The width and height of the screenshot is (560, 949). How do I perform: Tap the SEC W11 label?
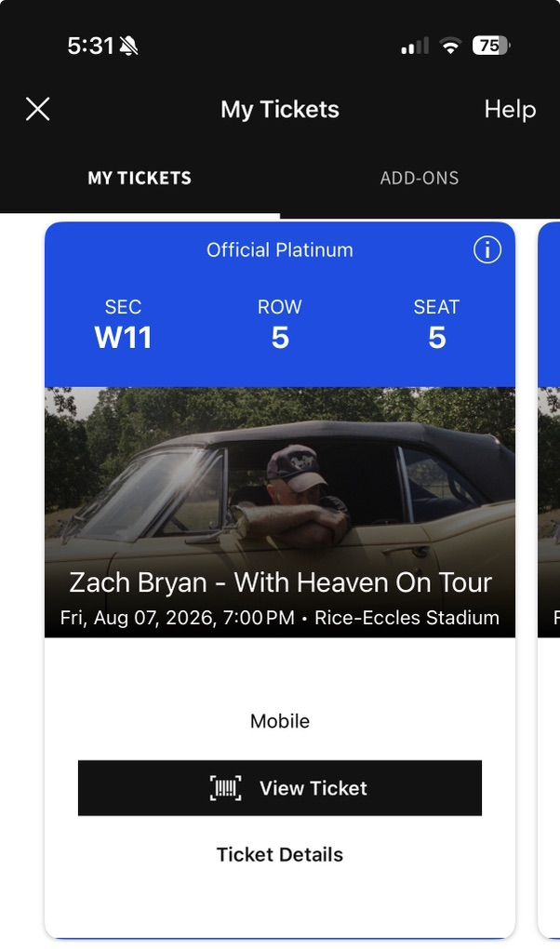(123, 324)
